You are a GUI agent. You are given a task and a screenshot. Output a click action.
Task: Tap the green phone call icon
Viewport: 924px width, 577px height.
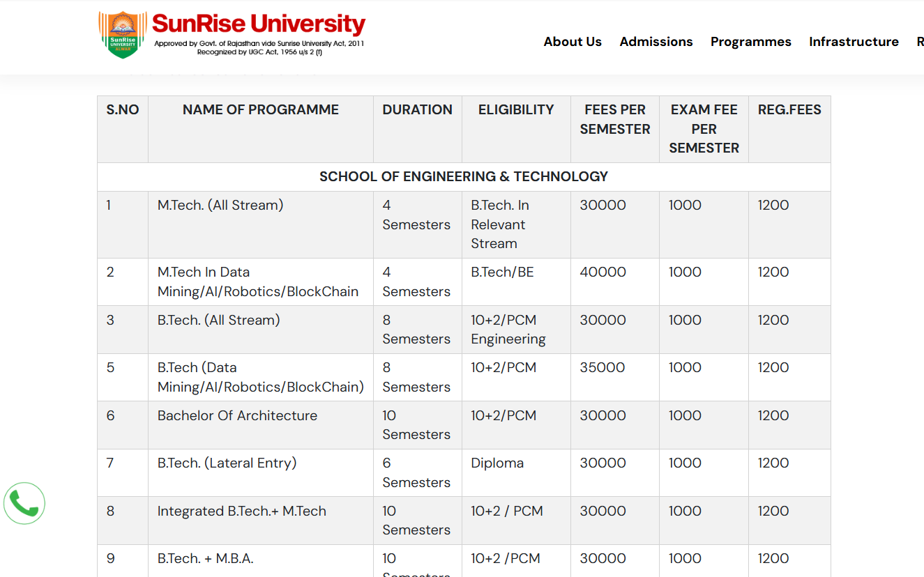tap(24, 503)
